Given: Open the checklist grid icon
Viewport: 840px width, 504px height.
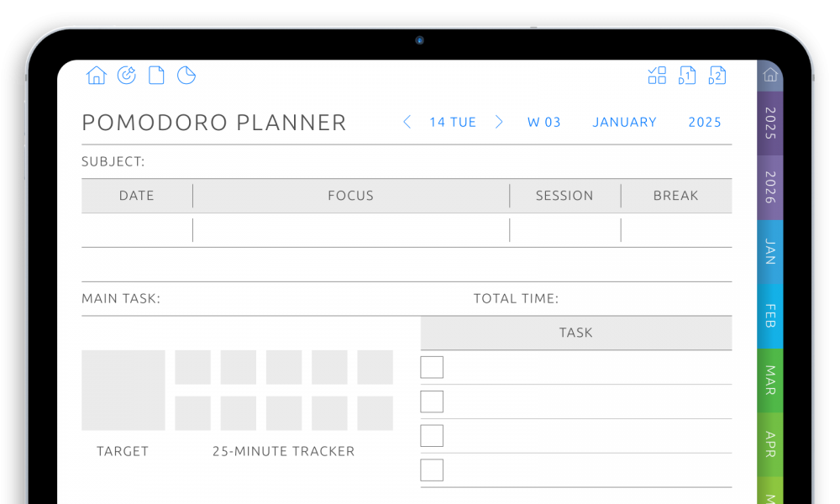Looking at the screenshot, I should 657,76.
